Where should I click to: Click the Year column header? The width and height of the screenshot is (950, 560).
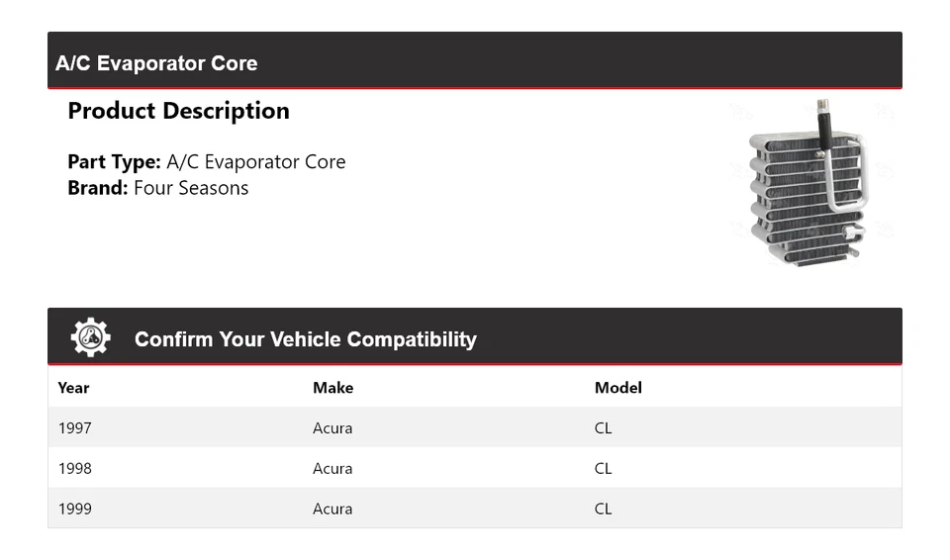point(73,388)
